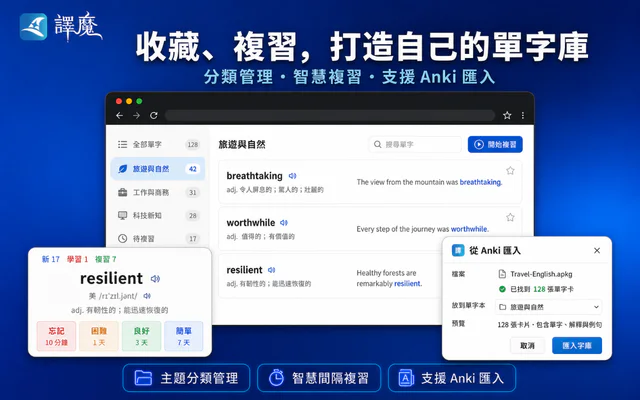The height and width of the screenshot is (400, 640).
Task: Click the worthwhile word title
Action: coord(251,223)
